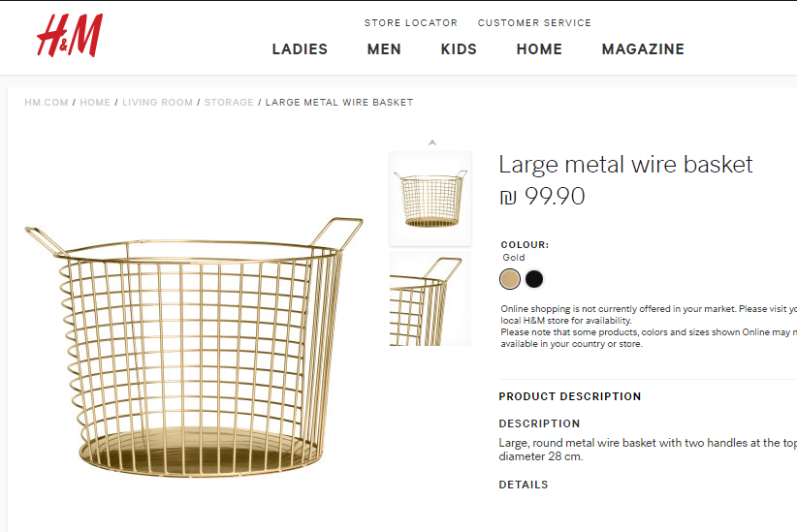Screen dimensions: 797x532
Task: Open the Men menu
Action: click(384, 49)
